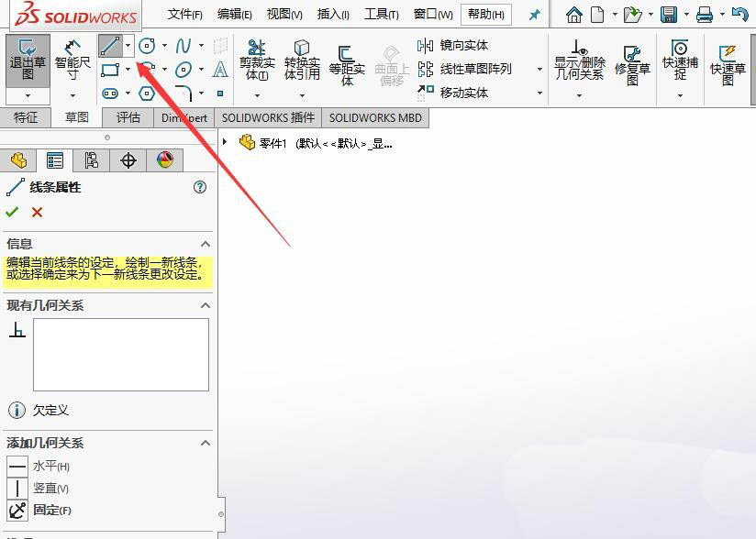This screenshot has height=539, width=756.
Task: Click Display/Delete Relations (显示/删除几何关系)
Action: (580, 60)
